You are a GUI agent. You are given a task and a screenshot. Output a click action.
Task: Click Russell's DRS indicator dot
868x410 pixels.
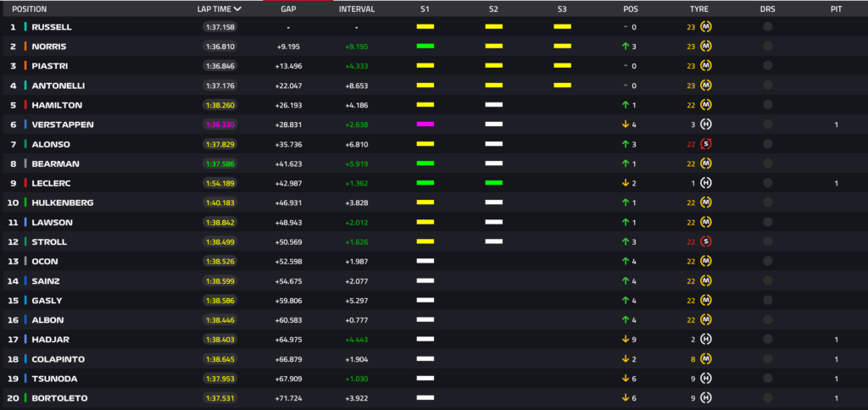coord(767,26)
